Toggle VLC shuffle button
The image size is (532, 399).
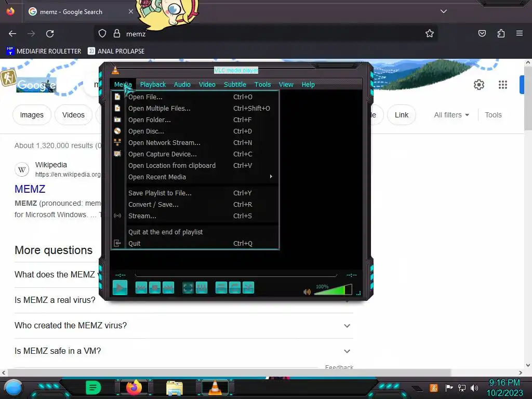pos(248,288)
